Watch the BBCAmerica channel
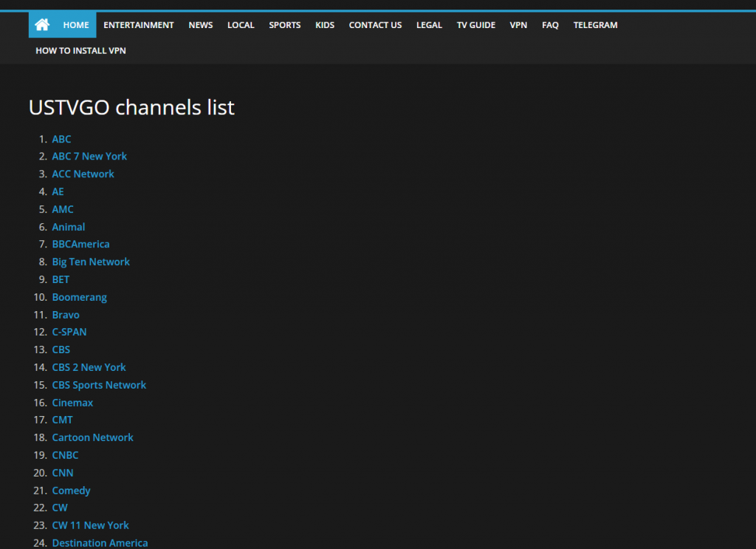The height and width of the screenshot is (549, 756). (81, 244)
